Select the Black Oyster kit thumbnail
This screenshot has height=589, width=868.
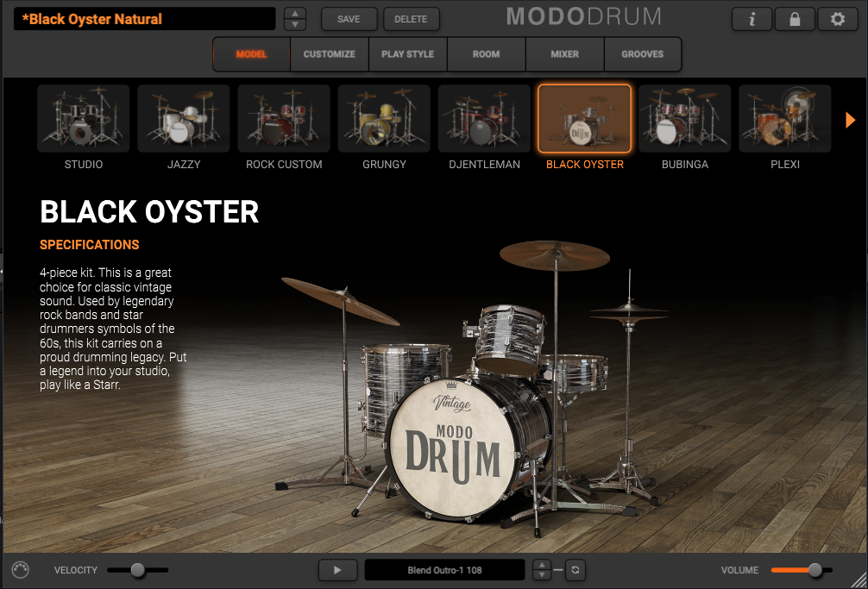585,118
